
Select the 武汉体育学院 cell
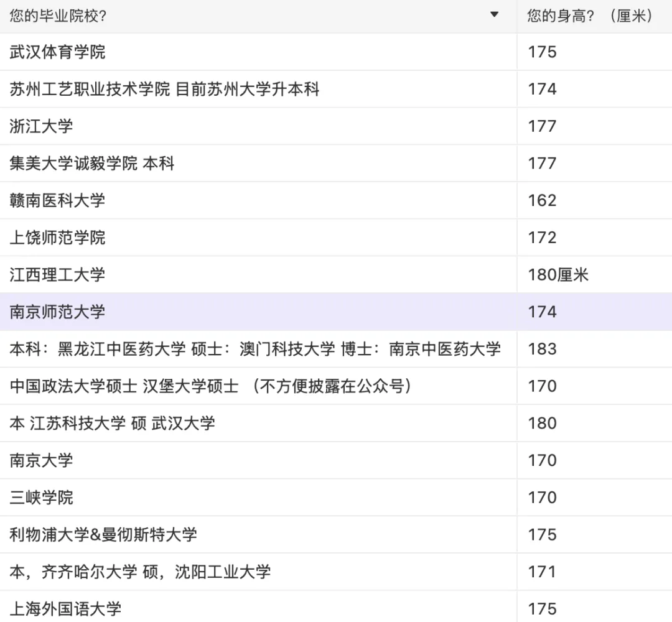pos(258,52)
